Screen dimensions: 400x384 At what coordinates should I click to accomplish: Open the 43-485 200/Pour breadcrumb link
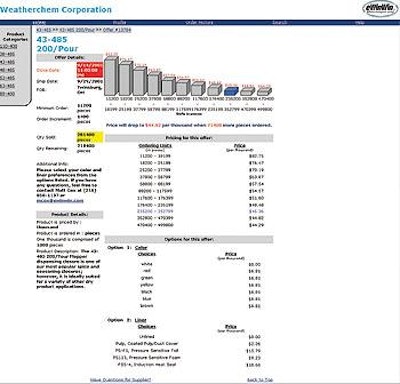(78, 30)
